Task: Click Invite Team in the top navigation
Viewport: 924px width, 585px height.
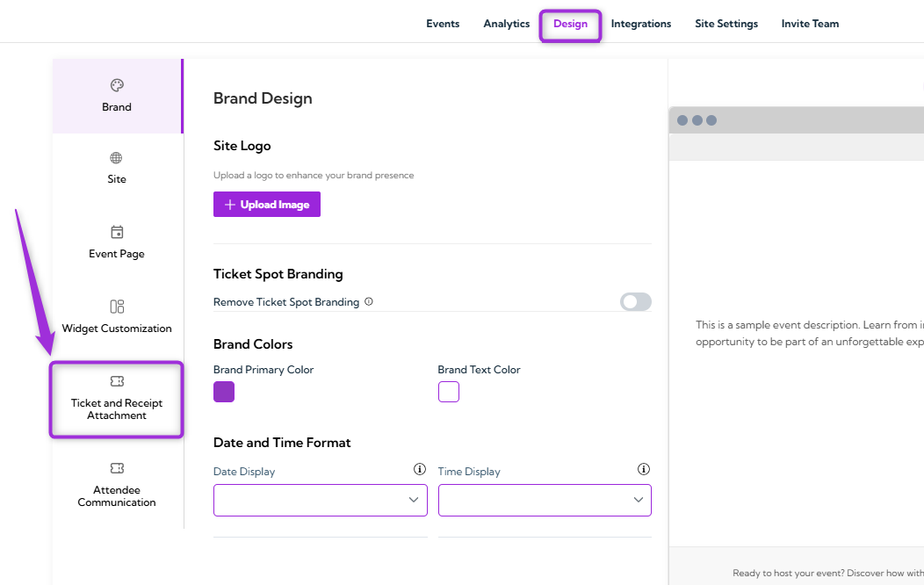Action: click(x=809, y=24)
